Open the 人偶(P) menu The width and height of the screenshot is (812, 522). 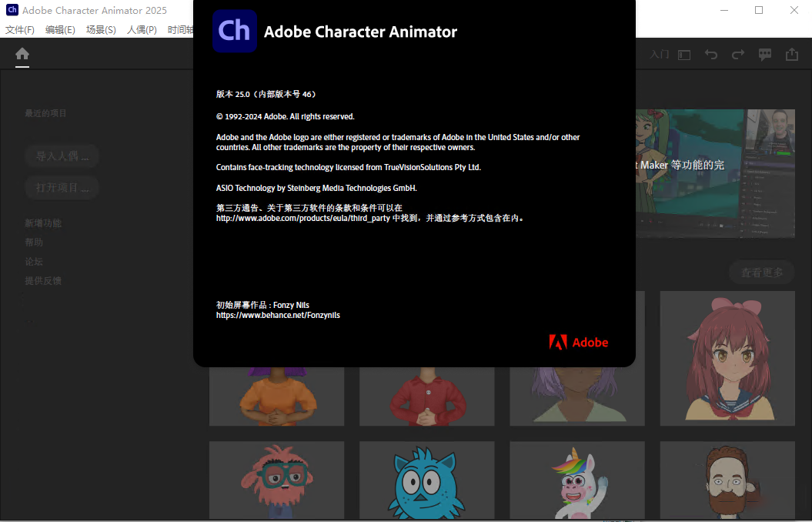[x=142, y=29]
